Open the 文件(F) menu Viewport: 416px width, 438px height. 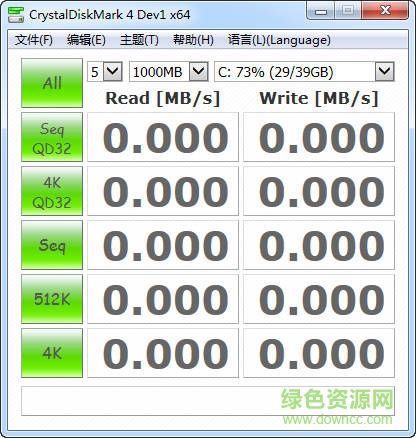point(34,40)
